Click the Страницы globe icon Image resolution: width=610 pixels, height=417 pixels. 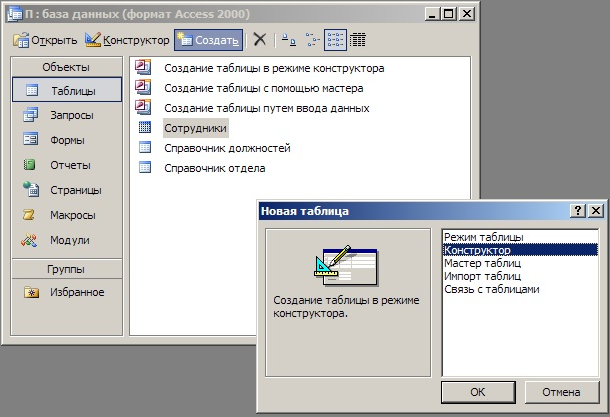pyautogui.click(x=30, y=189)
